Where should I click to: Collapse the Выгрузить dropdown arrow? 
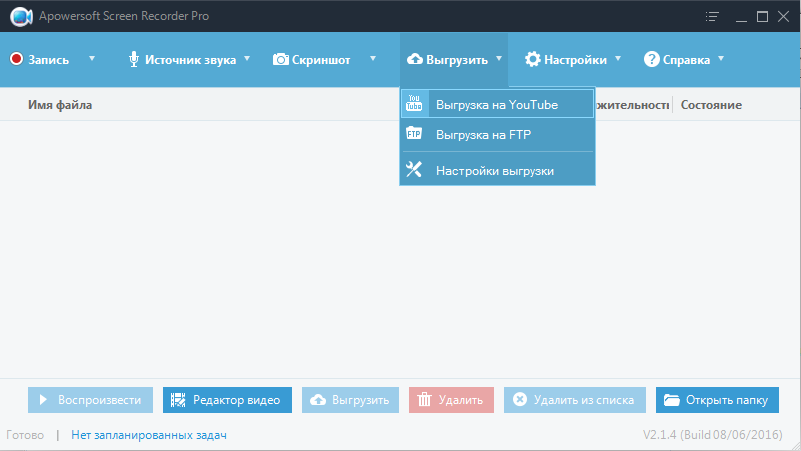[499, 59]
